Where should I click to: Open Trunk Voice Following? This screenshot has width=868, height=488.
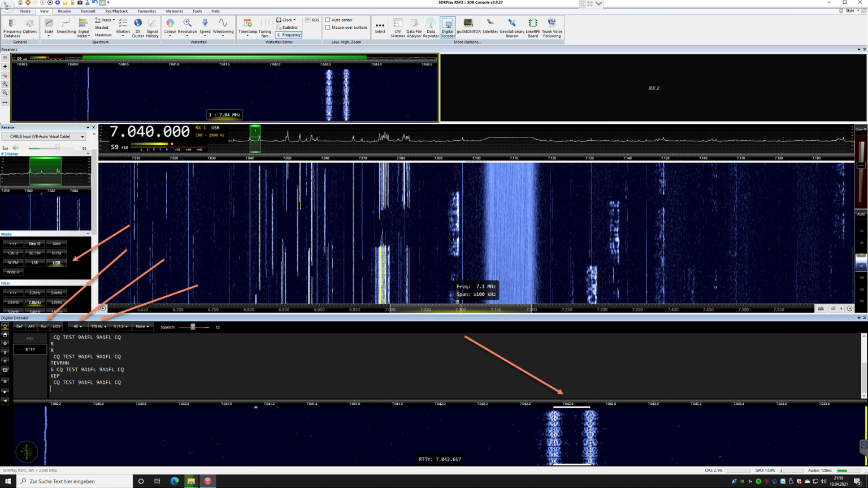(552, 28)
